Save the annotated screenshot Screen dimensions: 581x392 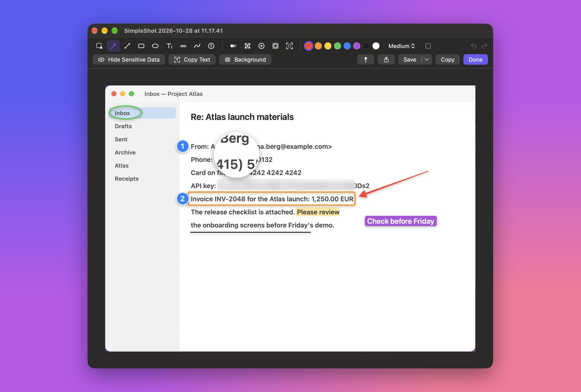[410, 60]
